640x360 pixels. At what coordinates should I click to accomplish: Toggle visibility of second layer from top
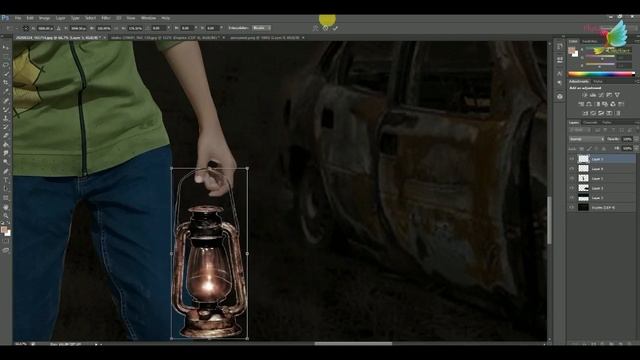[572, 169]
